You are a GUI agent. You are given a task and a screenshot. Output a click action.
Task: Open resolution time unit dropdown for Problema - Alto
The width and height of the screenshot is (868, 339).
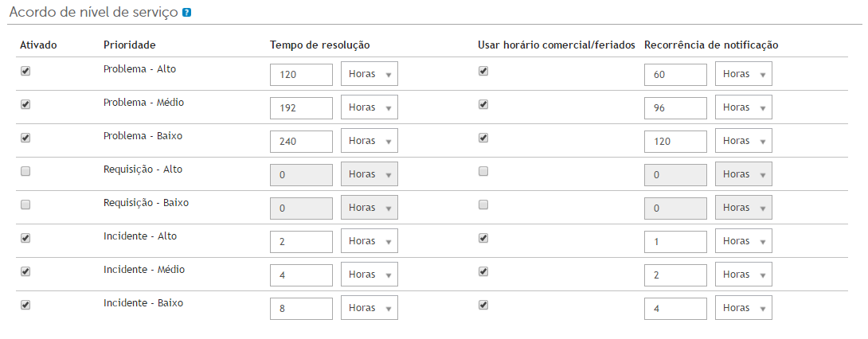369,75
